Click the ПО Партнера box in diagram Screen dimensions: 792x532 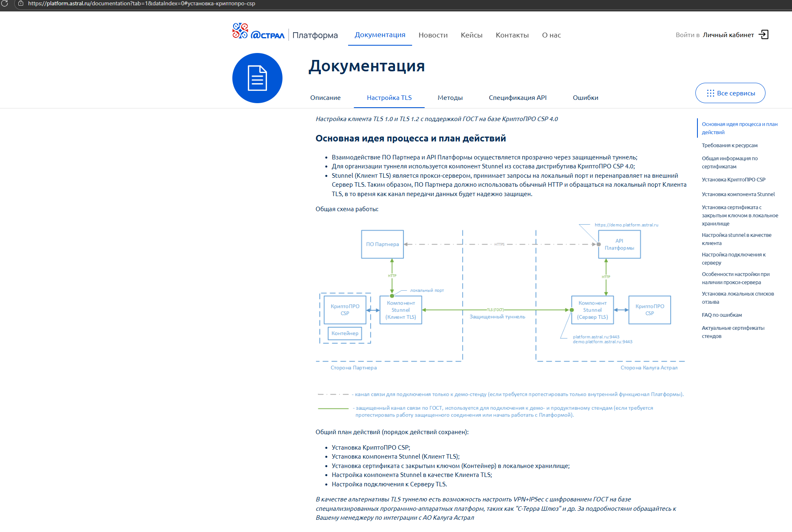pyautogui.click(x=382, y=244)
